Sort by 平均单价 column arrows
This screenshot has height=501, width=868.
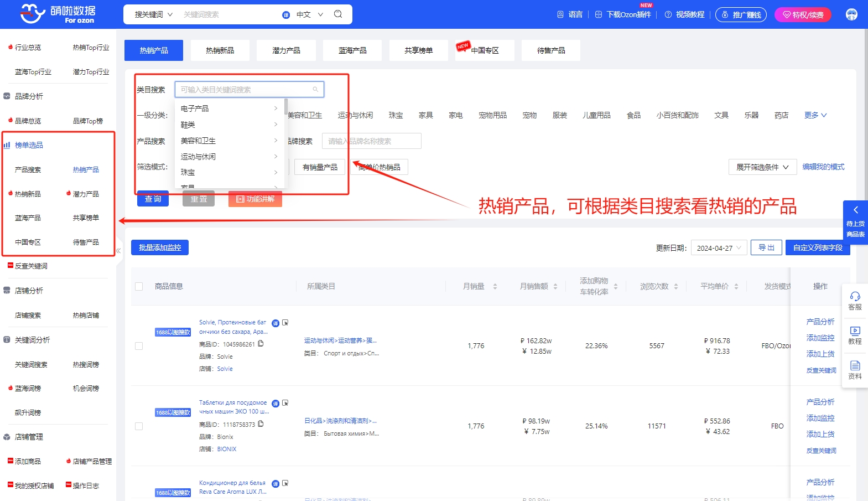[736, 286]
